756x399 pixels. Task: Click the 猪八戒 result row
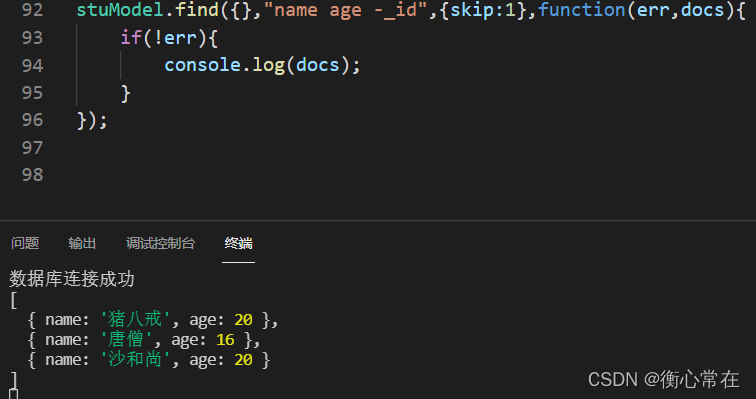coord(153,319)
